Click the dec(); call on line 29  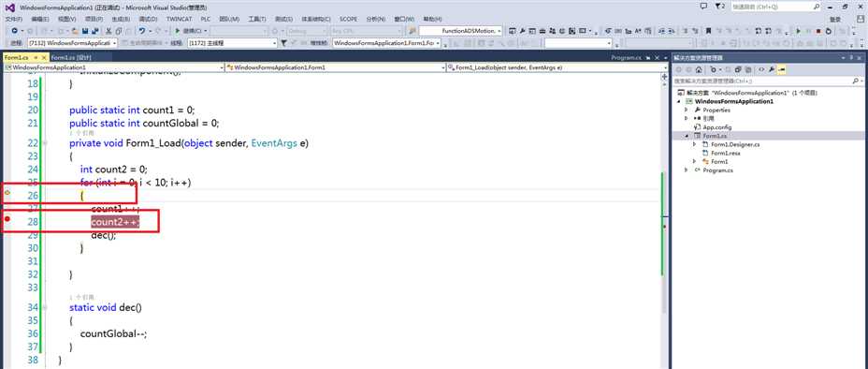point(104,235)
